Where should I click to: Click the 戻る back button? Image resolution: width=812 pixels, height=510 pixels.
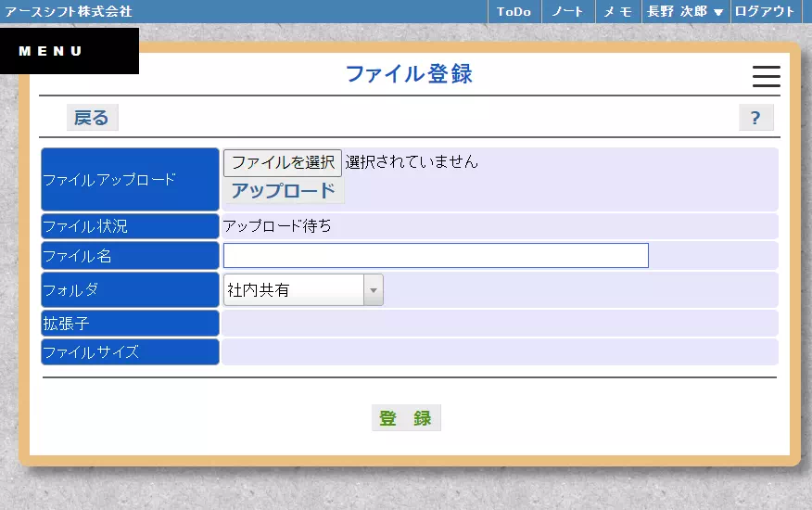pos(92,118)
